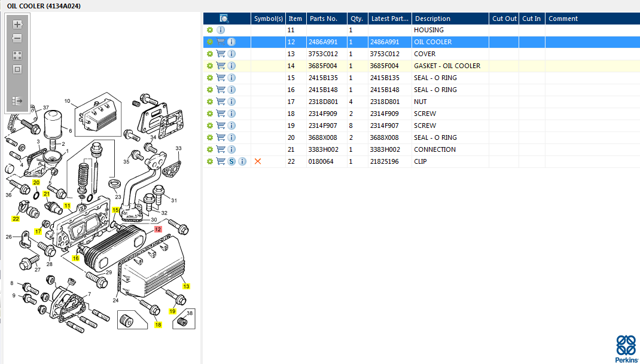This screenshot has height=364, width=640.
Task: Select callout 16 in the diagram
Action: click(75, 258)
